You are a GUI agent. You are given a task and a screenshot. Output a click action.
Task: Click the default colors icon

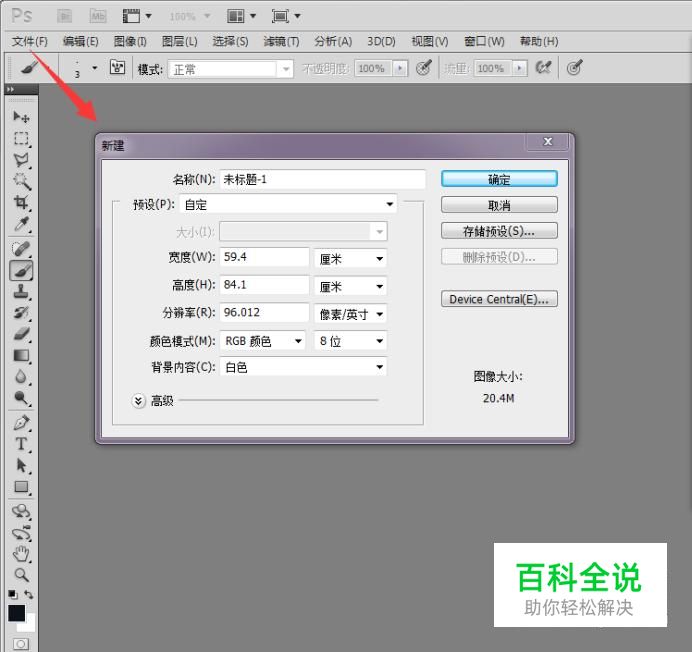pos(13,595)
